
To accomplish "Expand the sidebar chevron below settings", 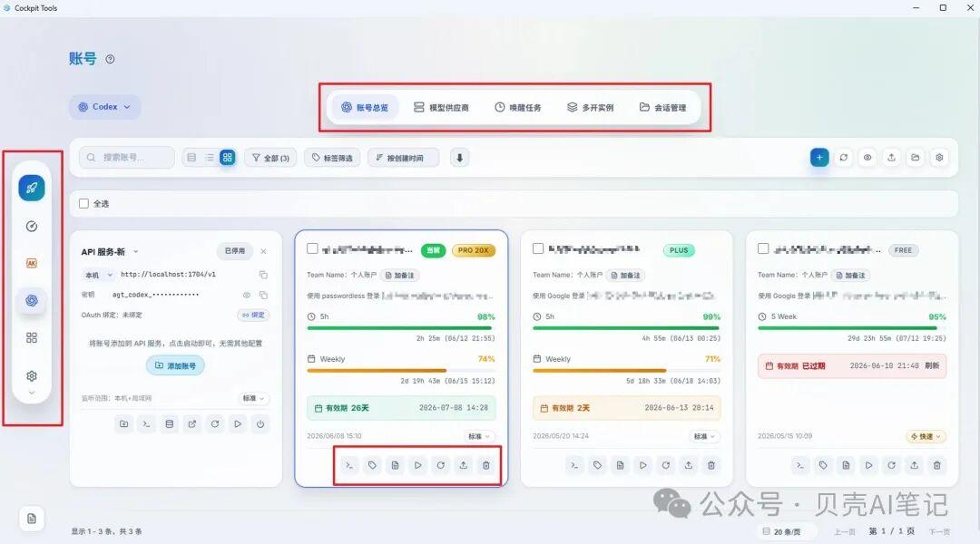I will [31, 393].
